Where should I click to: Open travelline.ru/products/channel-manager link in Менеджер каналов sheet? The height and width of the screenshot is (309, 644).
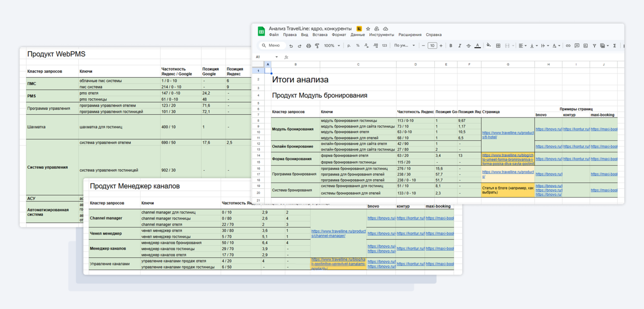[338, 233]
